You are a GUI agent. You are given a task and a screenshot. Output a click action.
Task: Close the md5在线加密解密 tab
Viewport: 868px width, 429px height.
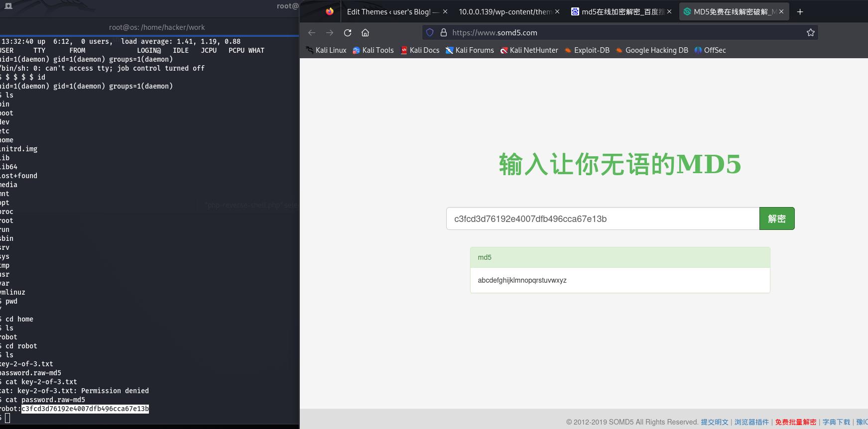(x=669, y=12)
